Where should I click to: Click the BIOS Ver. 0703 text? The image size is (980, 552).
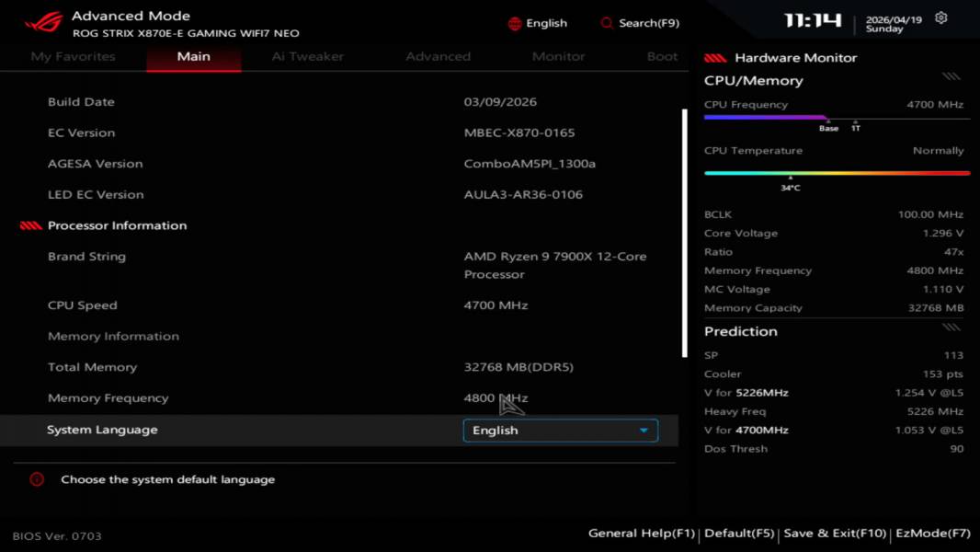pos(57,535)
